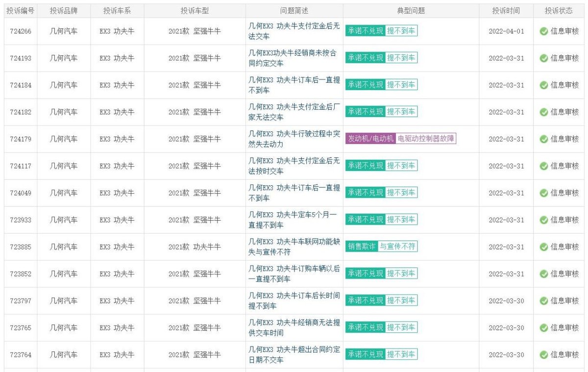Screen dimensions: 588x372
Task: Click the '投诉编号' column header
Action: (21, 11)
